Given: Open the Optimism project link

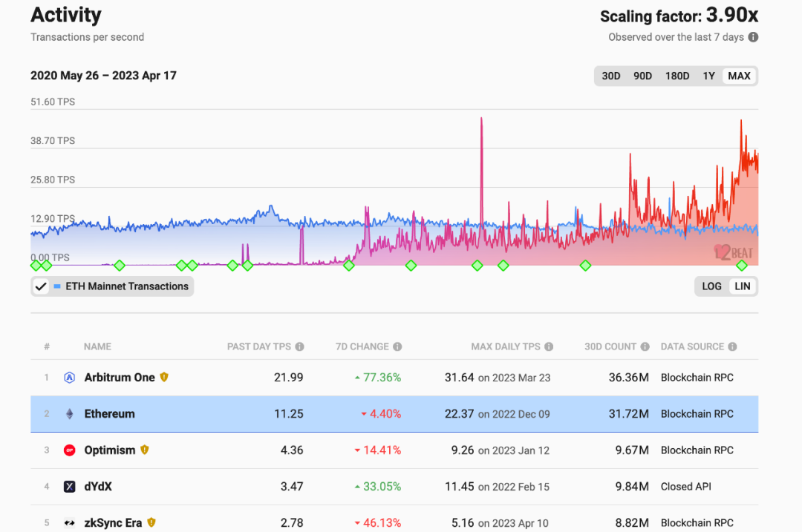Looking at the screenshot, I should pos(110,450).
